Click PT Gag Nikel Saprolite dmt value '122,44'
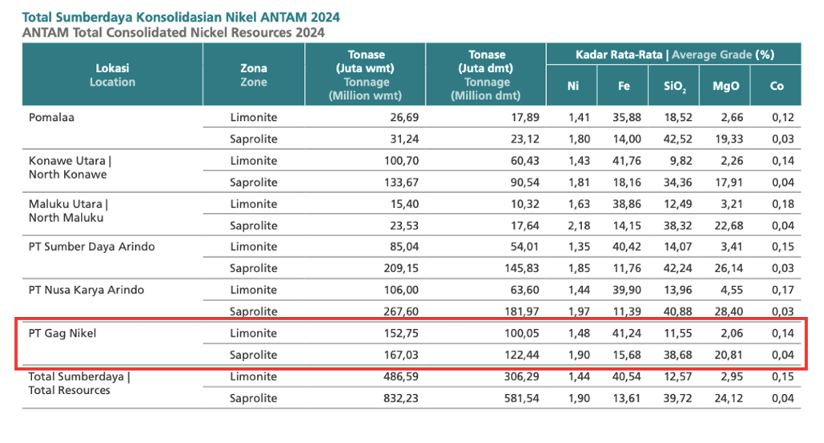This screenshot has width=824, height=443. tap(522, 355)
